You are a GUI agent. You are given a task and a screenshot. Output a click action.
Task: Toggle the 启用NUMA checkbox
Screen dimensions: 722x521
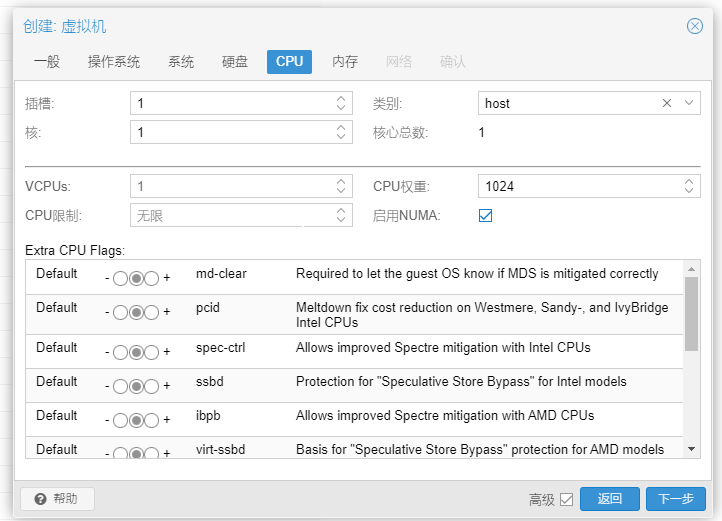tap(485, 216)
